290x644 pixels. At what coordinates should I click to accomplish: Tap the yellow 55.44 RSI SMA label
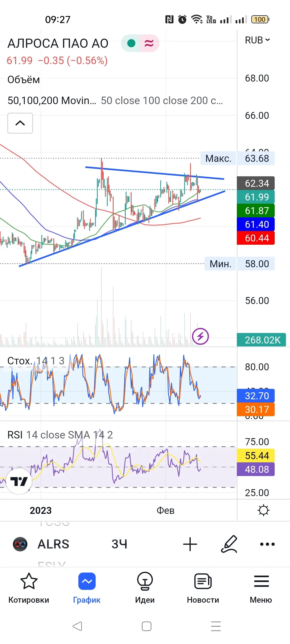tap(256, 456)
